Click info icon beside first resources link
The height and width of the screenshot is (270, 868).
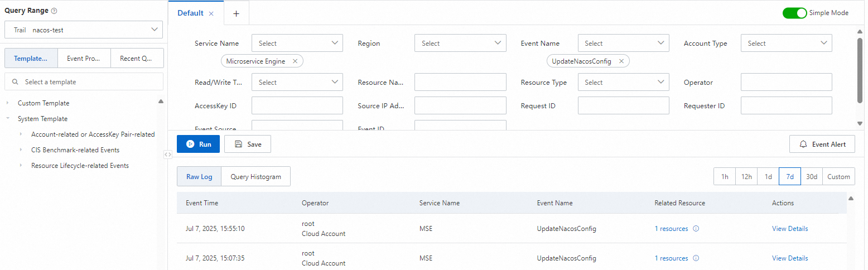696,229
